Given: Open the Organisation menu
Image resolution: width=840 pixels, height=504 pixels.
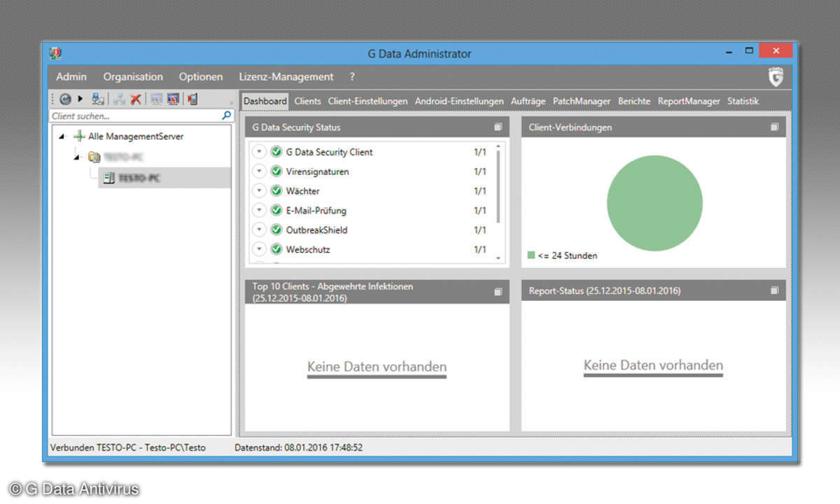Looking at the screenshot, I should tap(133, 77).
